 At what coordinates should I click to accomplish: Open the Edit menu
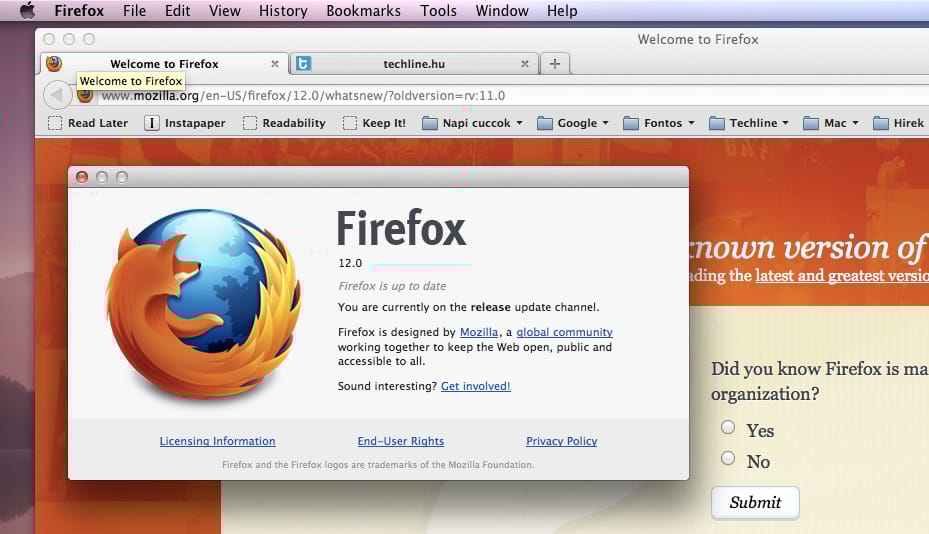(x=178, y=11)
